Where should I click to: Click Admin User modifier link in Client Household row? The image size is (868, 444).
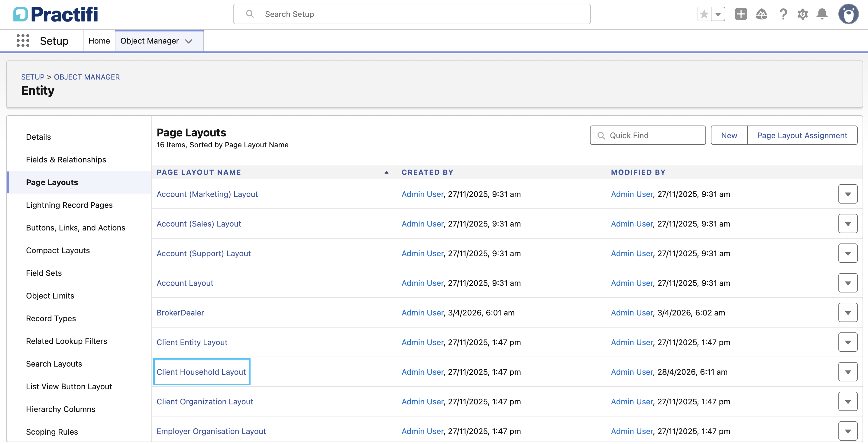tap(632, 372)
